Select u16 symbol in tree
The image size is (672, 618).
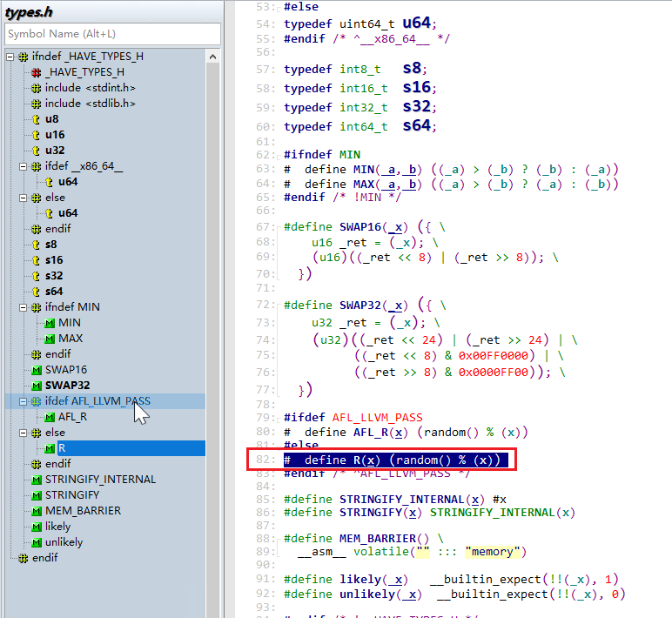pyautogui.click(x=55, y=135)
